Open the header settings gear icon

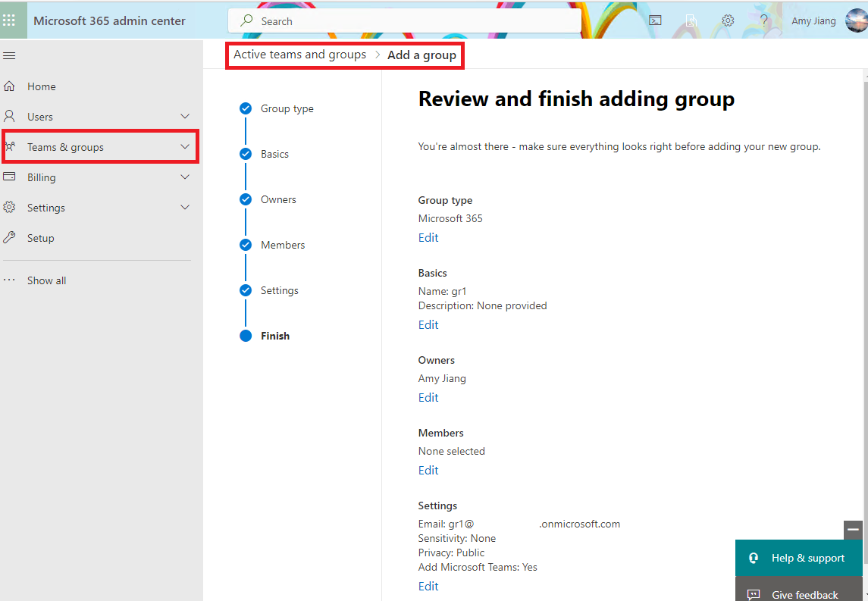point(728,20)
